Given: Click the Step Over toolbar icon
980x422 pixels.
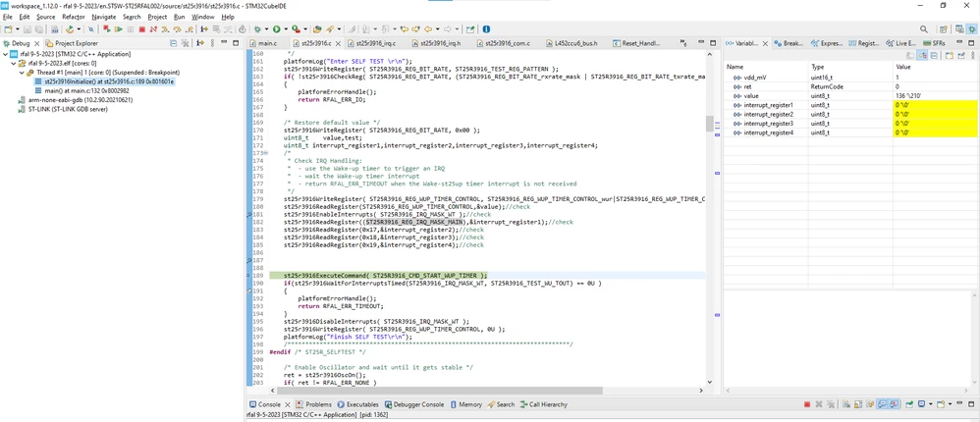Looking at the screenshot, I should pyautogui.click(x=177, y=28).
